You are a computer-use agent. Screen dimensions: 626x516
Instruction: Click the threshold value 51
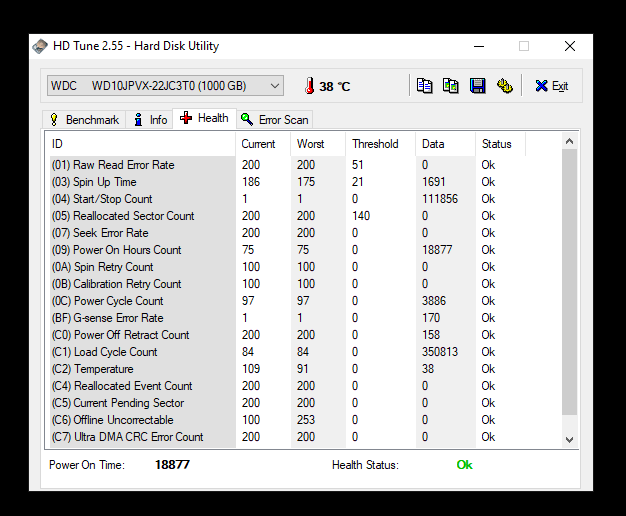click(358, 165)
